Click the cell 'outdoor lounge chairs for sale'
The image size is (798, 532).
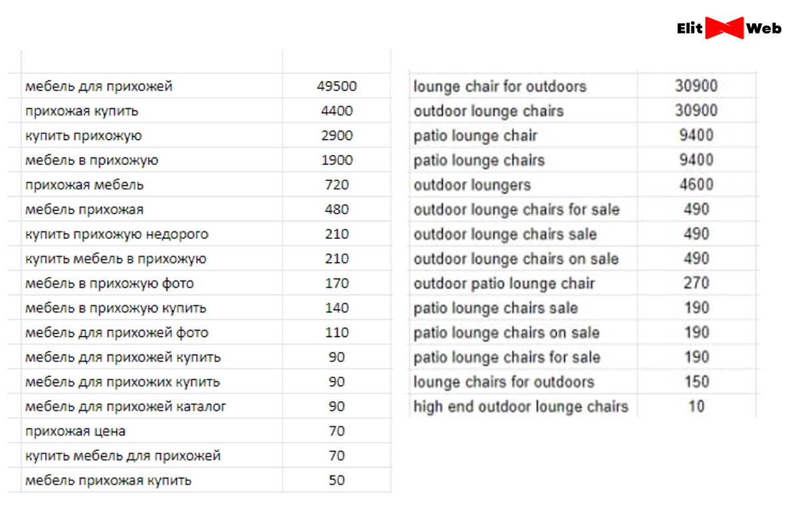523,209
